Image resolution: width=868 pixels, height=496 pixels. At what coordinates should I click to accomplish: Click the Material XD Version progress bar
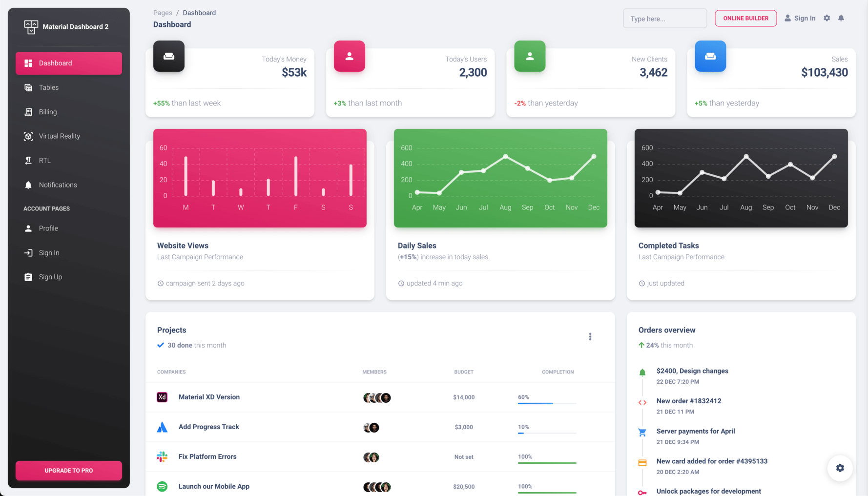pyautogui.click(x=547, y=403)
